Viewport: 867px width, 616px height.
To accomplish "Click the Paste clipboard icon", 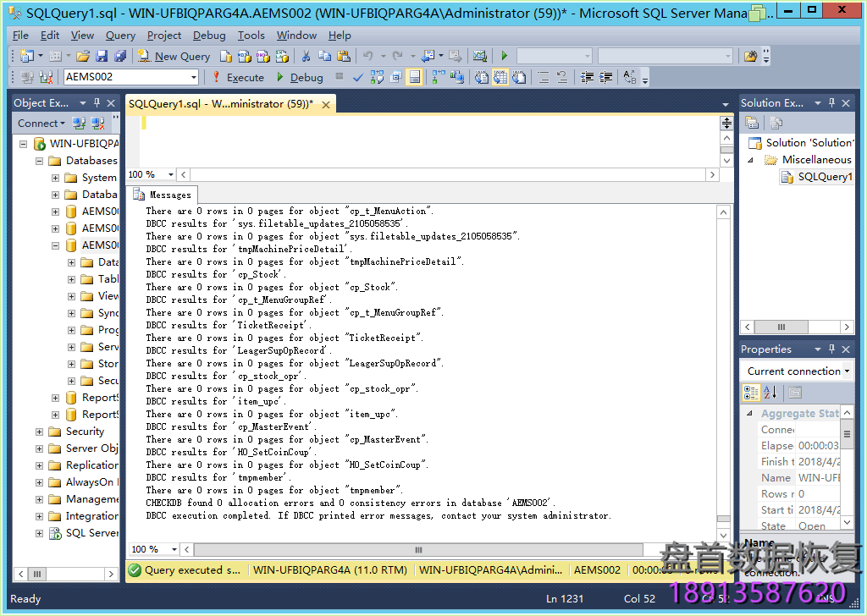I will coord(344,56).
